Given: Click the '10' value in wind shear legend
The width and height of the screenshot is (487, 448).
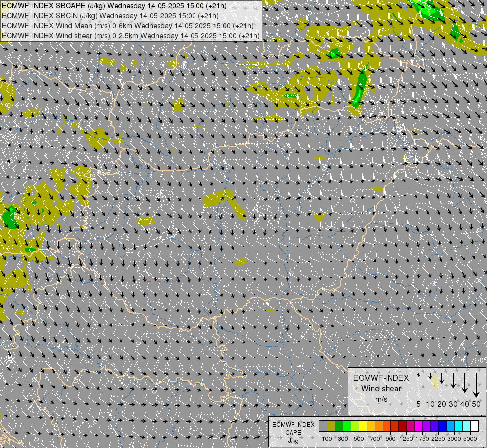Looking at the screenshot, I should tap(430, 404).
